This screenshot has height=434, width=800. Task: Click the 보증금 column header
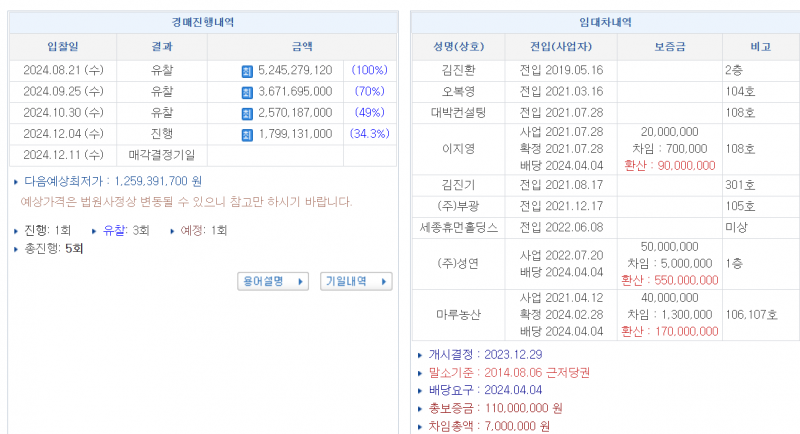[x=669, y=46]
